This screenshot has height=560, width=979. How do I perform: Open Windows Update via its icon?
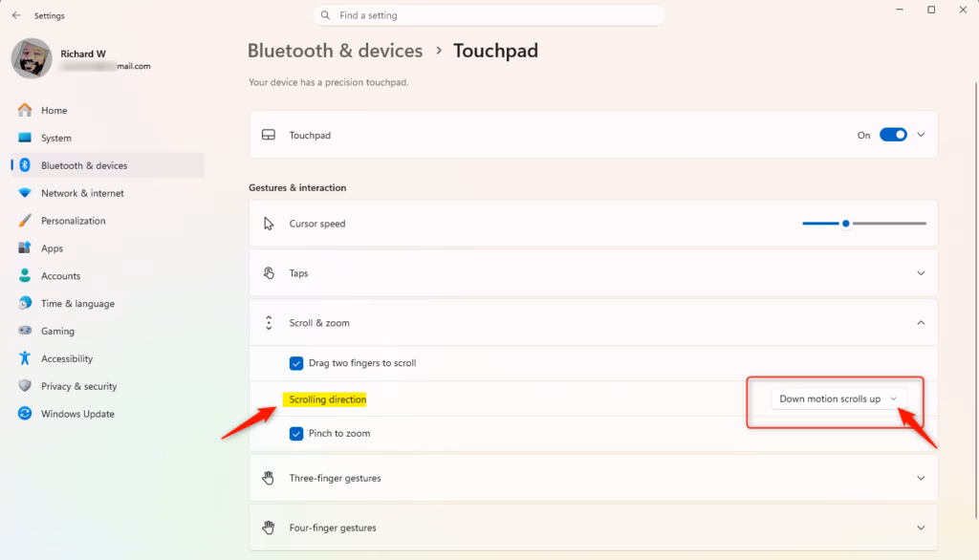click(x=25, y=415)
